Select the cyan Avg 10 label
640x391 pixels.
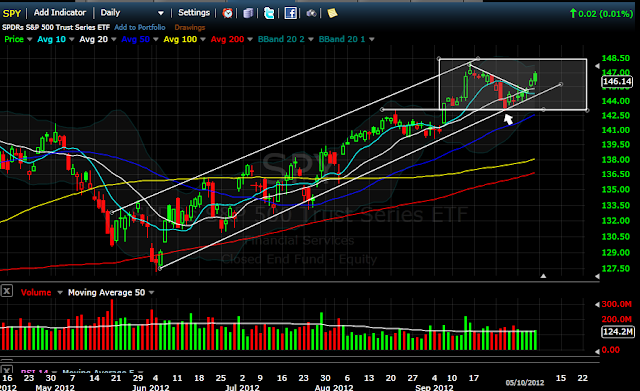click(51, 39)
